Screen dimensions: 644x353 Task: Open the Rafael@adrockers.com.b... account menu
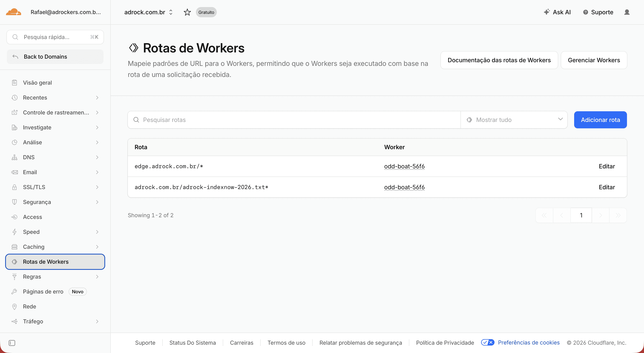pyautogui.click(x=66, y=12)
